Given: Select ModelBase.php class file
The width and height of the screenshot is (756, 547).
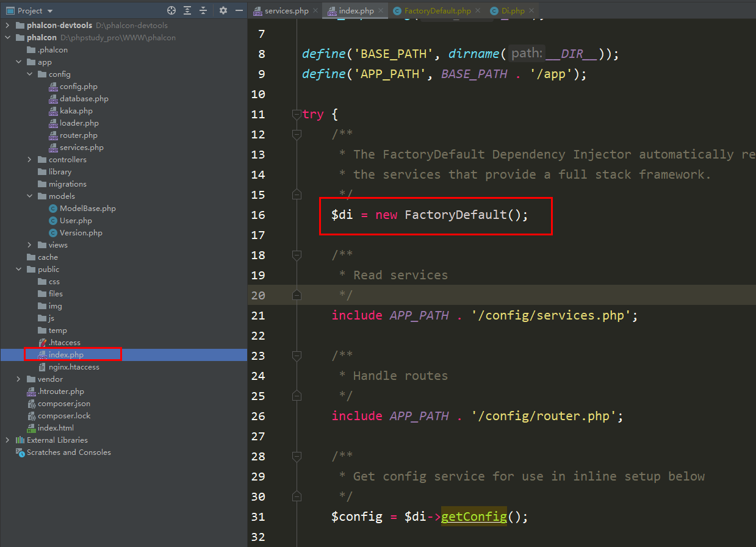Looking at the screenshot, I should 87,209.
